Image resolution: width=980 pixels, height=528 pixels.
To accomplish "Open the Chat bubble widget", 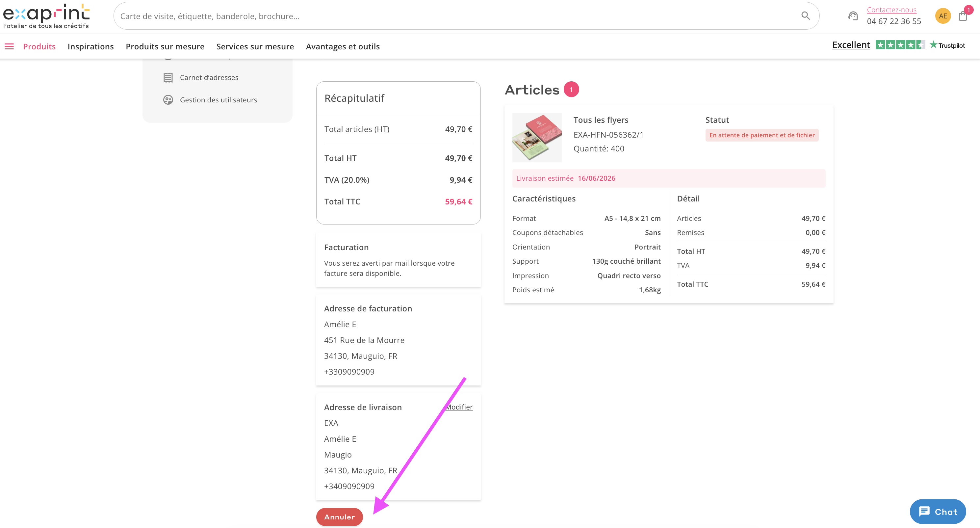I will pyautogui.click(x=938, y=511).
